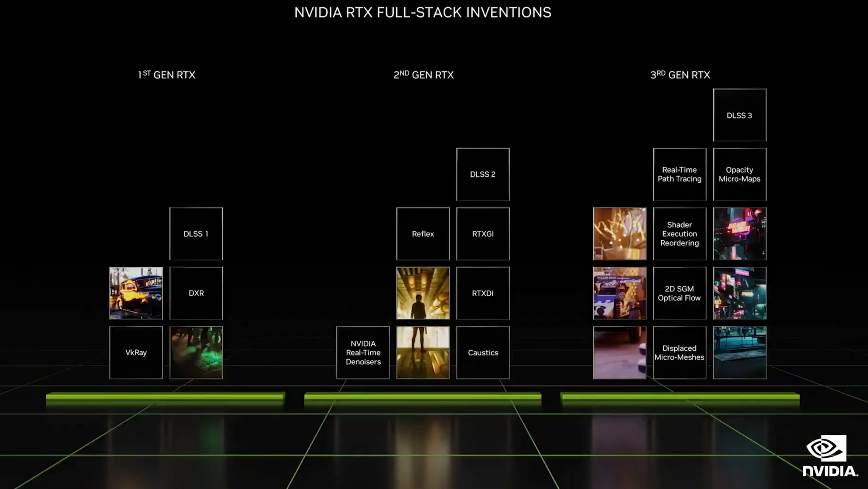Viewport: 868px width, 489px height.
Task: Select Real-Time Path Tracing tile
Action: pos(680,174)
